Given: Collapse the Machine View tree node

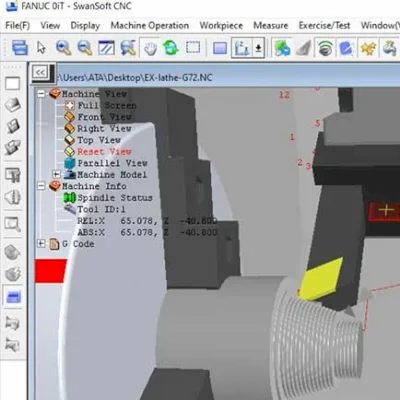Looking at the screenshot, I should pos(41,94).
